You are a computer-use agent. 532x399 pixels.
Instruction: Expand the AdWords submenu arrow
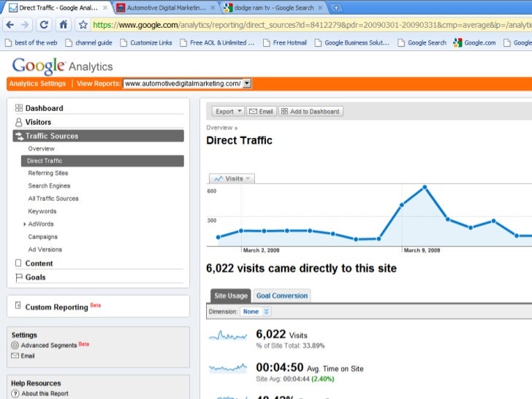coord(24,224)
